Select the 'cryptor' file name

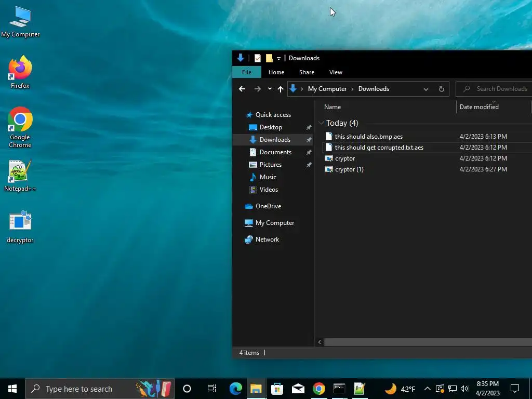click(345, 158)
